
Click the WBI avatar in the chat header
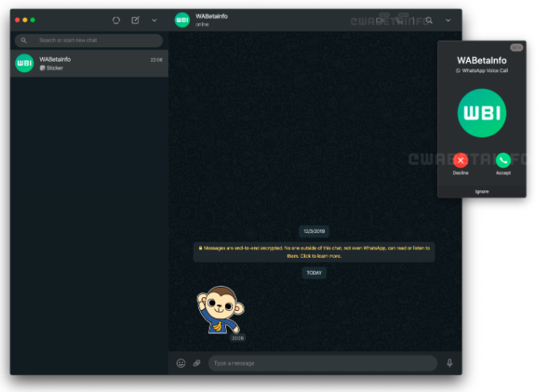(182, 20)
